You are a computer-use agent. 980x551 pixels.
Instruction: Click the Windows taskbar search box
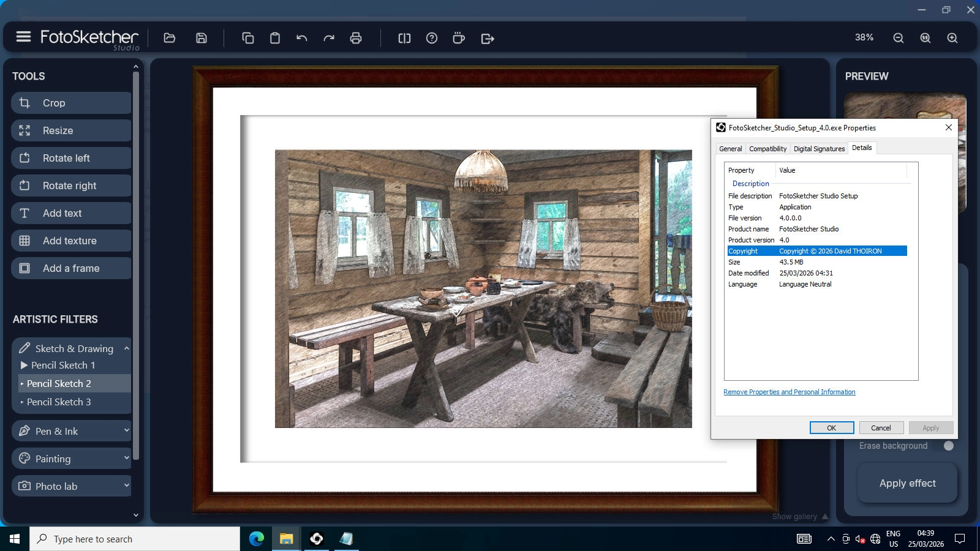click(x=135, y=539)
